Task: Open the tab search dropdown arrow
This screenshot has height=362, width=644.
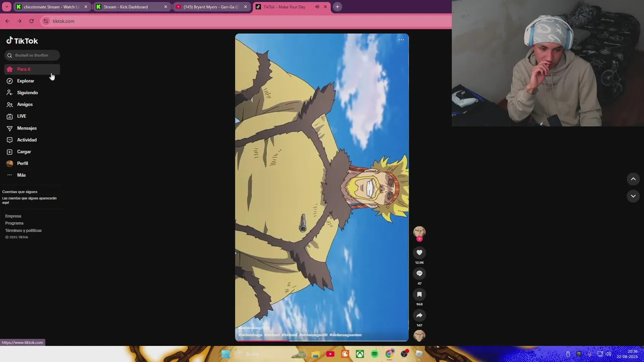Action: (x=7, y=7)
